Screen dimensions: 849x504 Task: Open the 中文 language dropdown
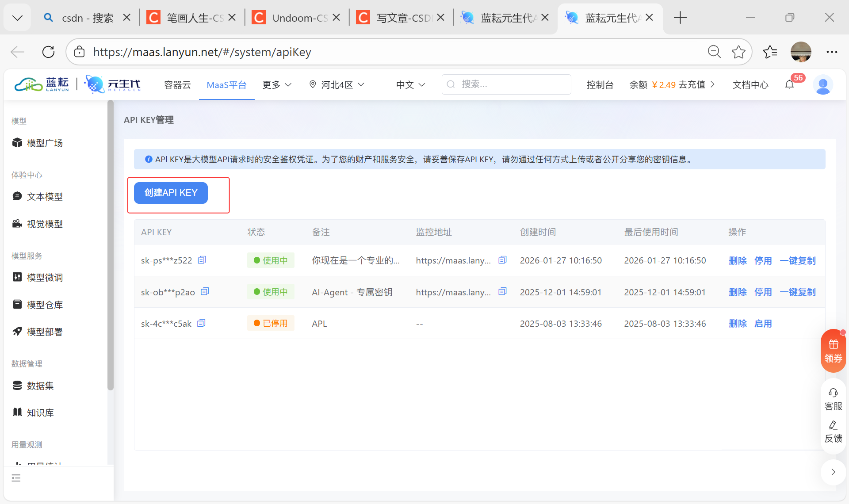(410, 84)
